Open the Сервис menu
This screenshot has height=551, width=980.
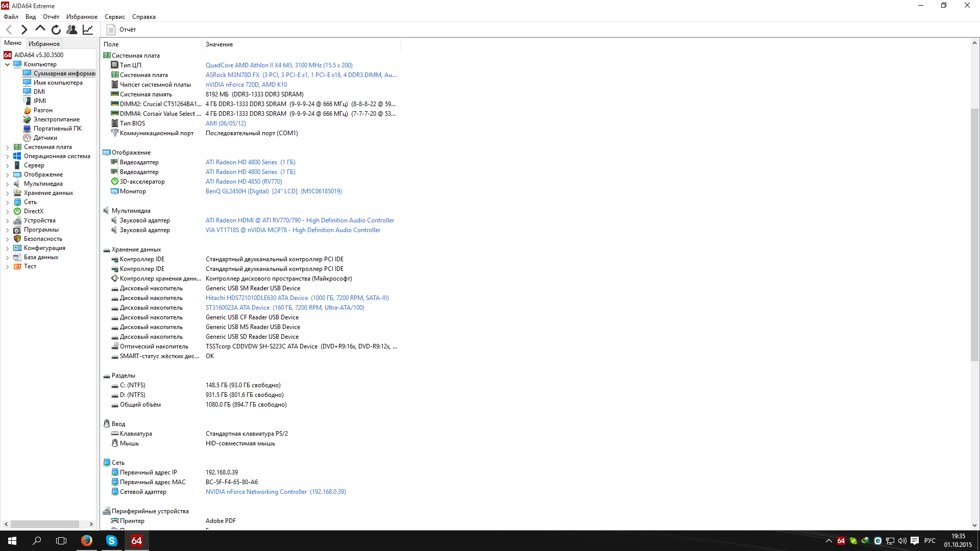115,17
